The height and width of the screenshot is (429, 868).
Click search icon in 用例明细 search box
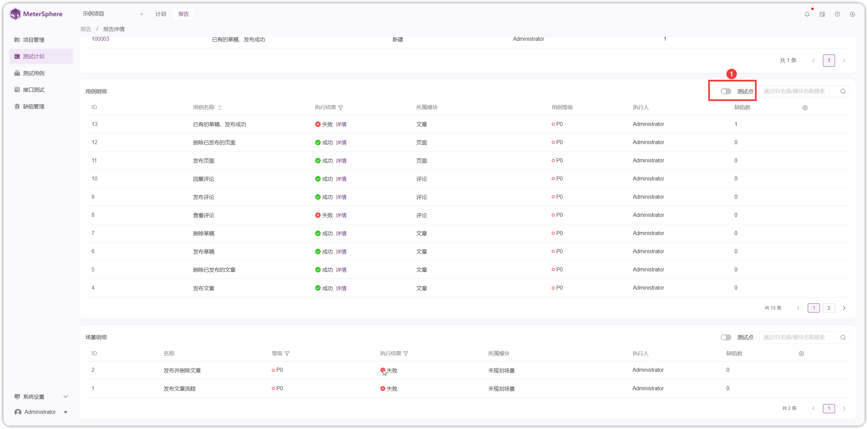843,91
